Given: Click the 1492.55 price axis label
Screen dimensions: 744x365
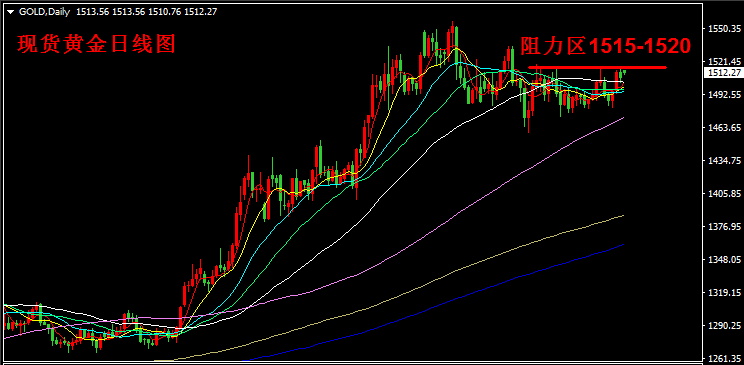Looking at the screenshot, I should 724,95.
